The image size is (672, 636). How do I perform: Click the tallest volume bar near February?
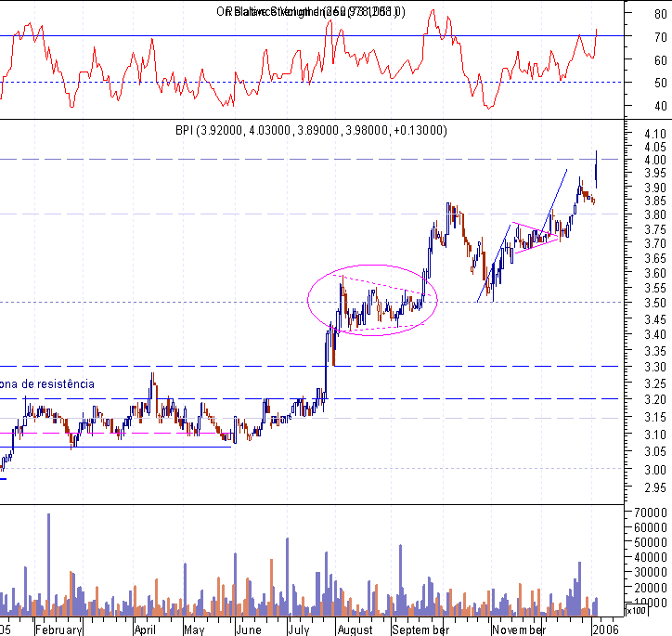(x=48, y=564)
